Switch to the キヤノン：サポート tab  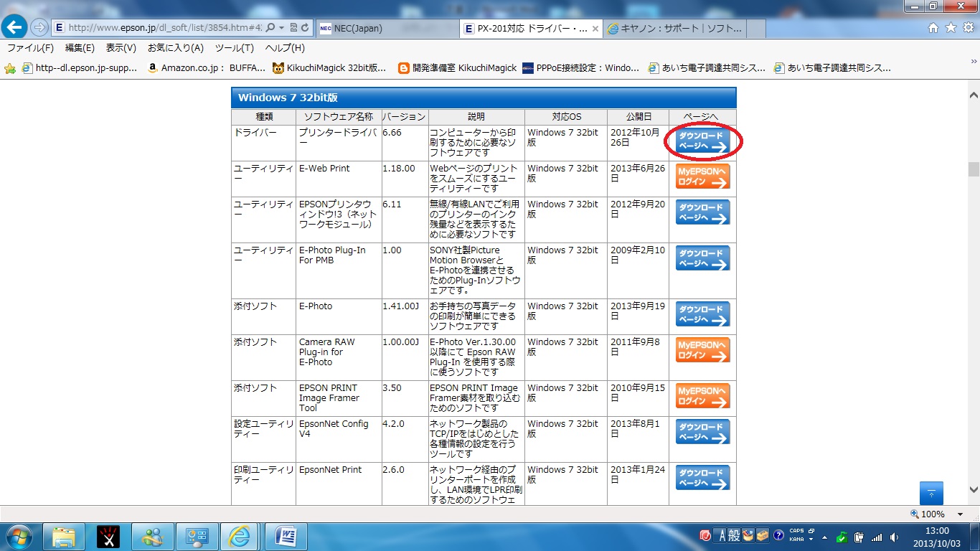coord(674,29)
